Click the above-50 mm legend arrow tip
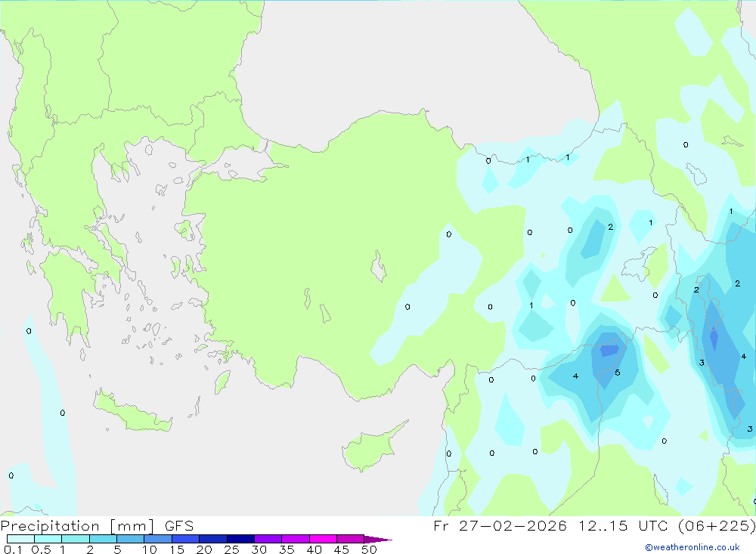Screen dimensions: 756x554 (378, 539)
